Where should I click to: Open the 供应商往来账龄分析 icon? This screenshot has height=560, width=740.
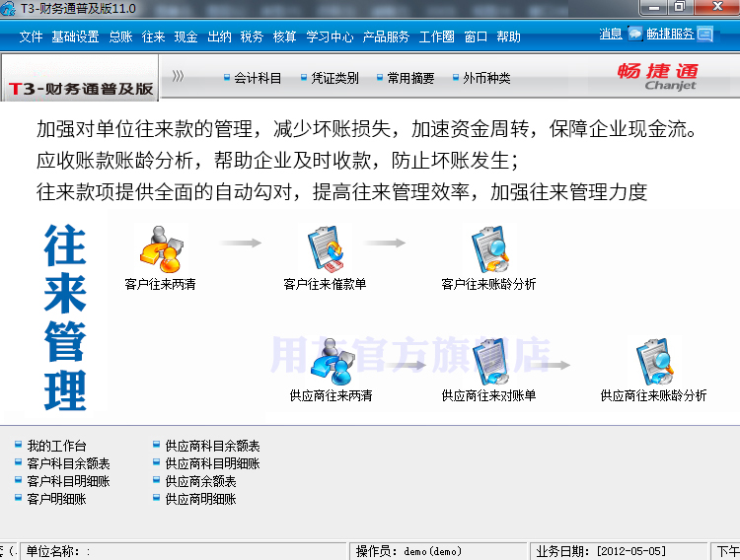654,362
